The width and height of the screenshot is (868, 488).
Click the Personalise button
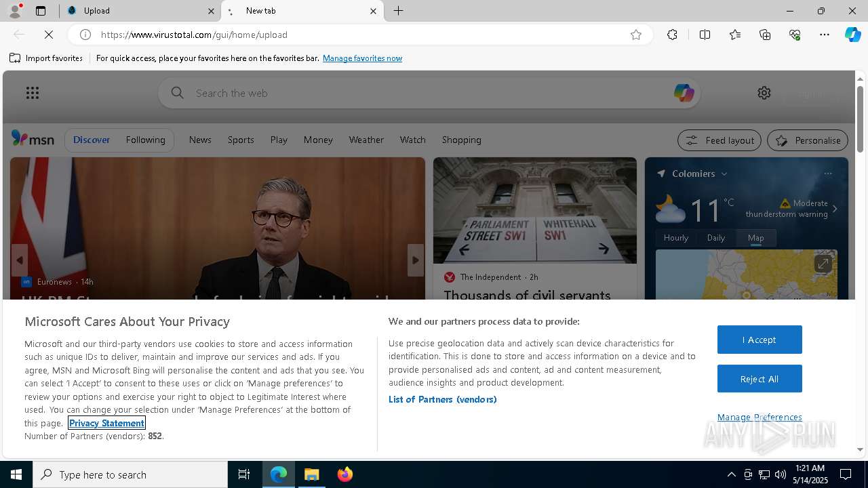[x=808, y=140]
